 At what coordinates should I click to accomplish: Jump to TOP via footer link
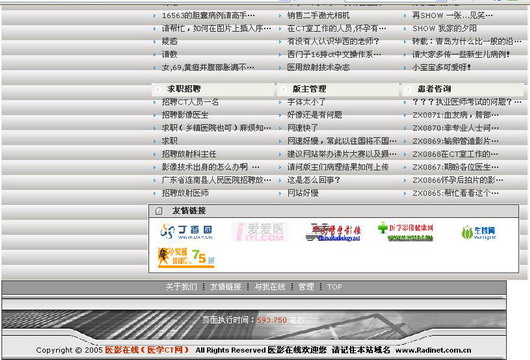334,287
